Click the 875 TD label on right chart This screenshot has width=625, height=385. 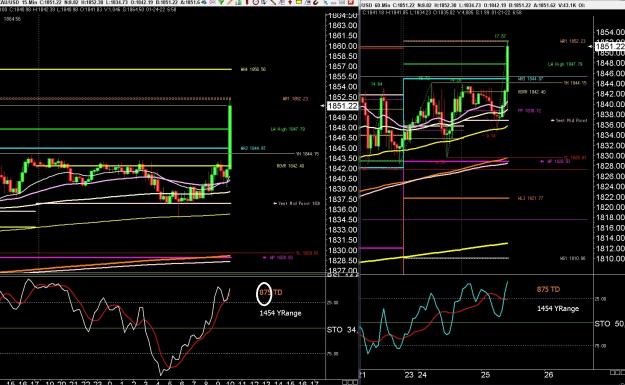point(548,289)
